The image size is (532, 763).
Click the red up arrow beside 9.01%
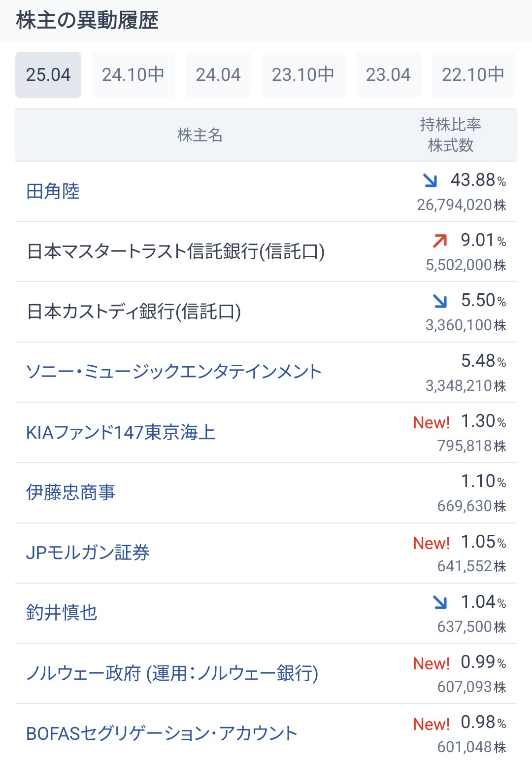point(440,241)
